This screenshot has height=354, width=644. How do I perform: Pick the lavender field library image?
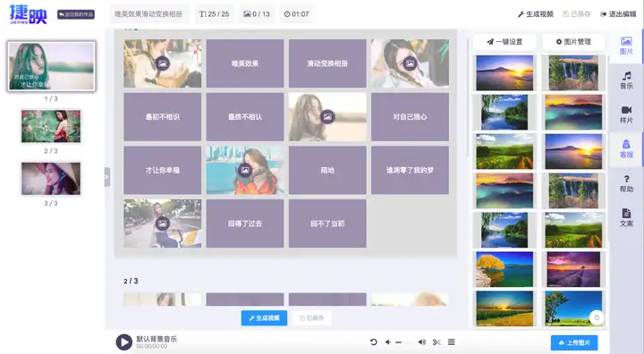coord(573,269)
